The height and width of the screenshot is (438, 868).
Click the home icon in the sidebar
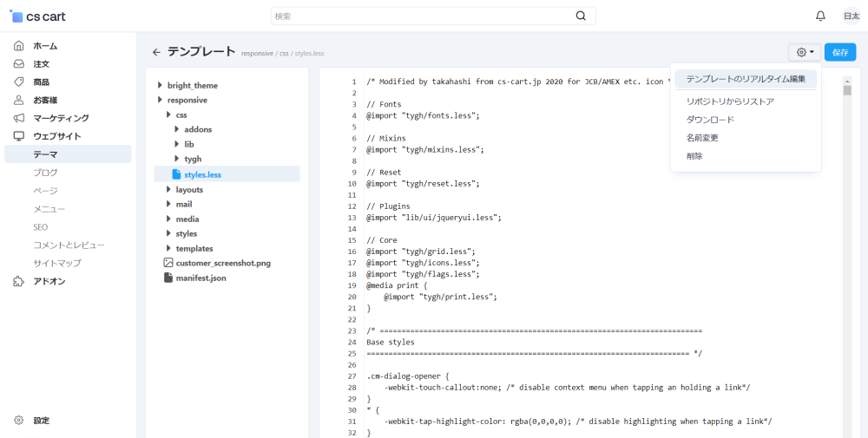19,46
